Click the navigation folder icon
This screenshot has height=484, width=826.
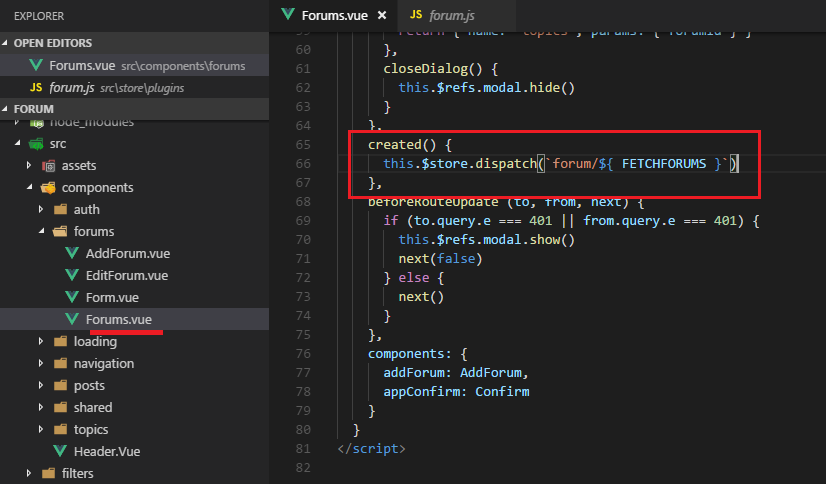[x=61, y=363]
